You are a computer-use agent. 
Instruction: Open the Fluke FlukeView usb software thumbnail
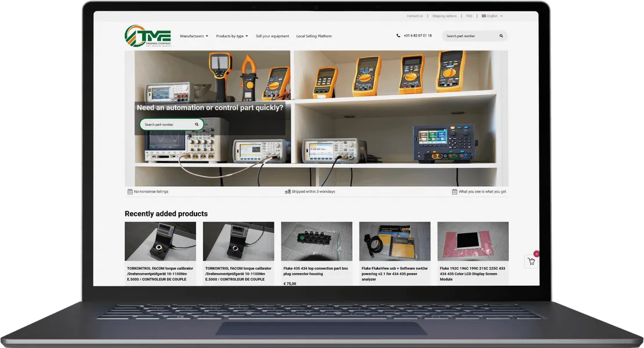point(395,241)
